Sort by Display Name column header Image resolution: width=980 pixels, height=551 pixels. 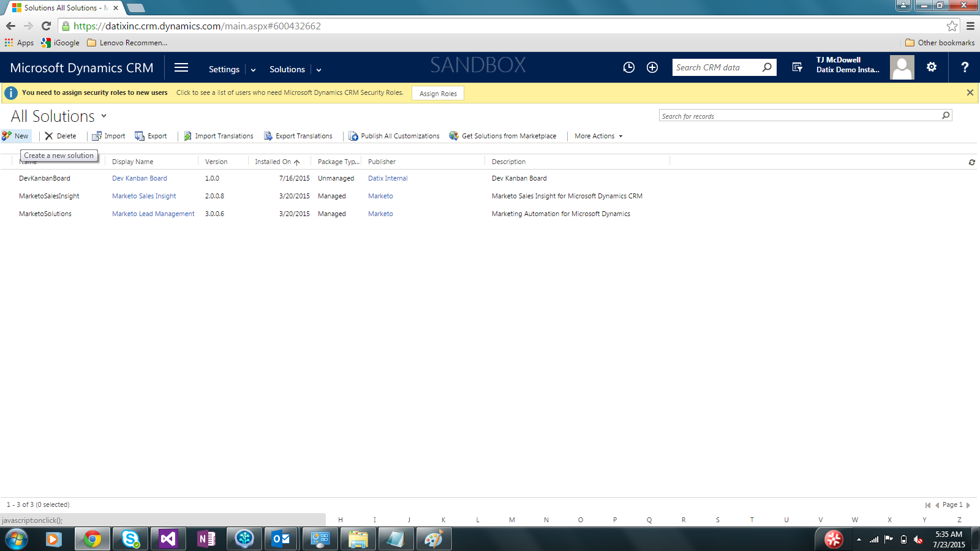click(133, 162)
